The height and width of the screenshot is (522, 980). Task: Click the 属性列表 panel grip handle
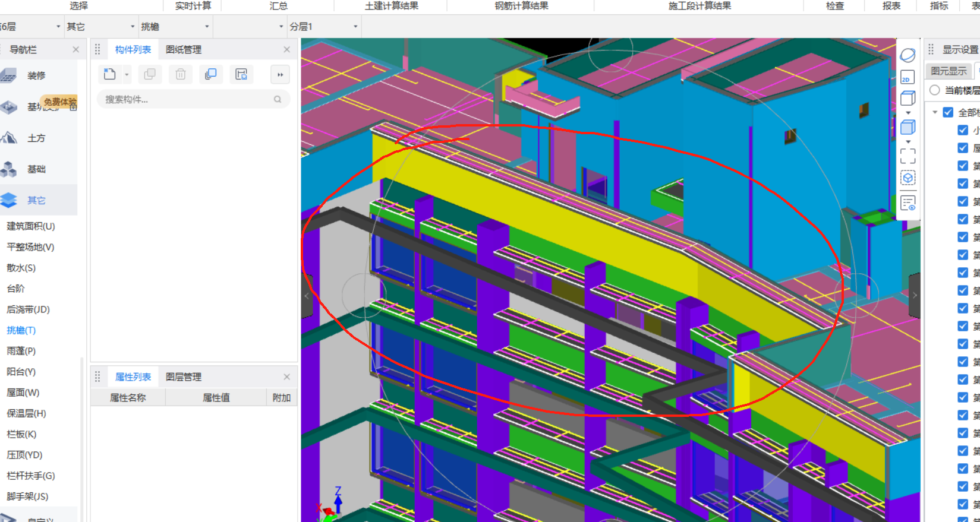97,377
